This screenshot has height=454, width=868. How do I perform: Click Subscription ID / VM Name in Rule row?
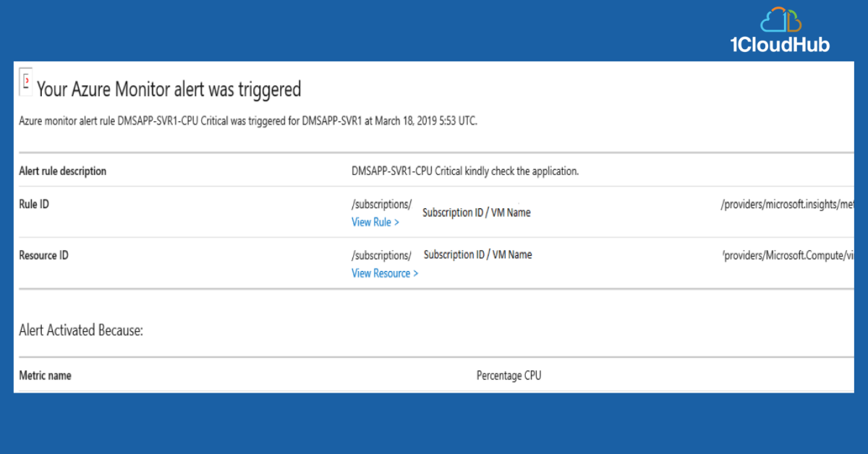click(x=477, y=213)
